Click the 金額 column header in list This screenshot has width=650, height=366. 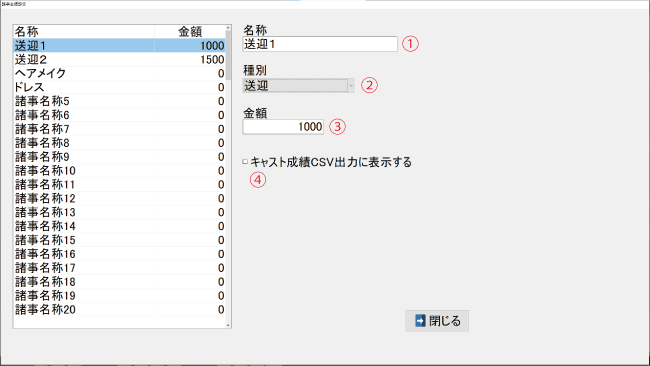pyautogui.click(x=190, y=32)
